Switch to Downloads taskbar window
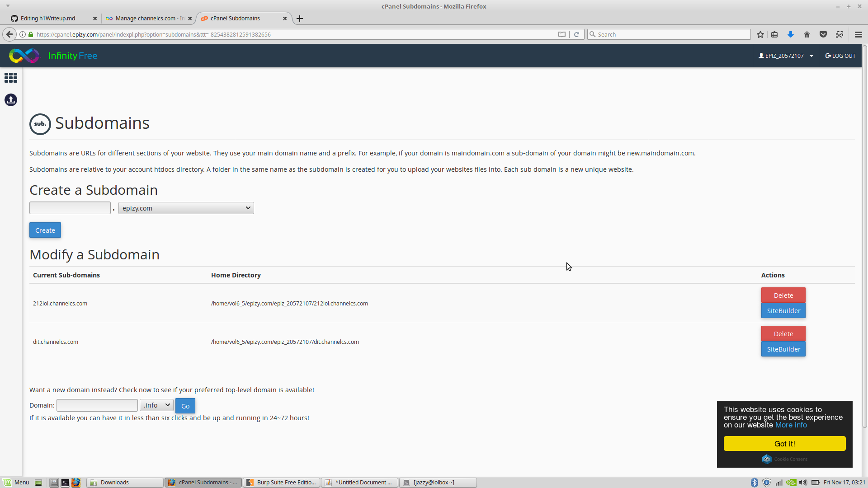Image resolution: width=868 pixels, height=488 pixels. (x=125, y=483)
